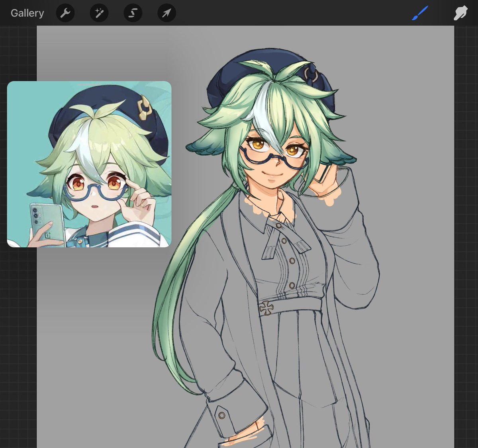478x448 pixels.
Task: Open the Adjustments magic wand menu
Action: (99, 13)
